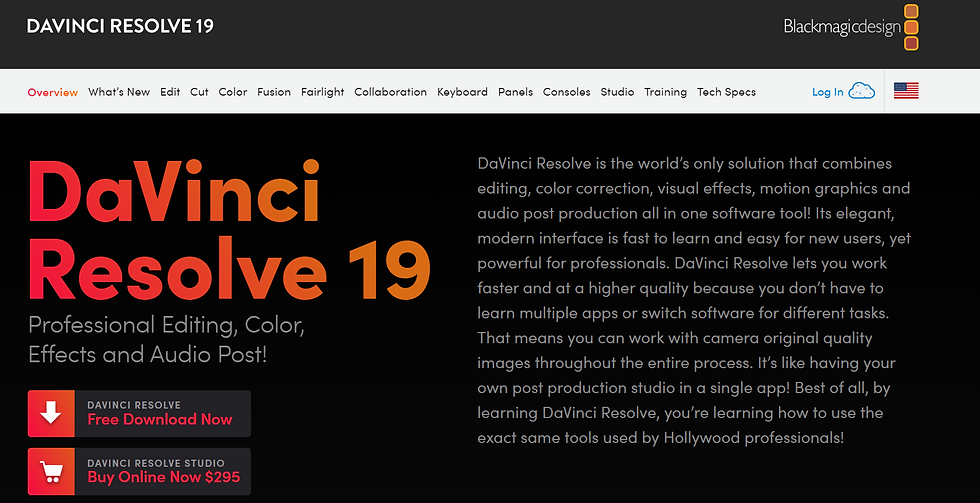Click Buy Online Now $295 button
The image size is (980, 503).
(139, 471)
